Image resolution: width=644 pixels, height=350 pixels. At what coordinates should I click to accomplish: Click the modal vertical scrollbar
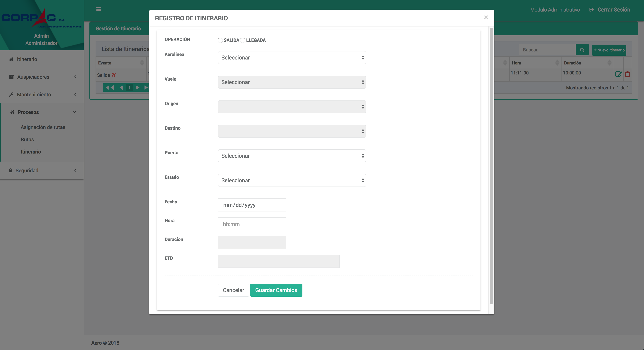[x=491, y=165]
